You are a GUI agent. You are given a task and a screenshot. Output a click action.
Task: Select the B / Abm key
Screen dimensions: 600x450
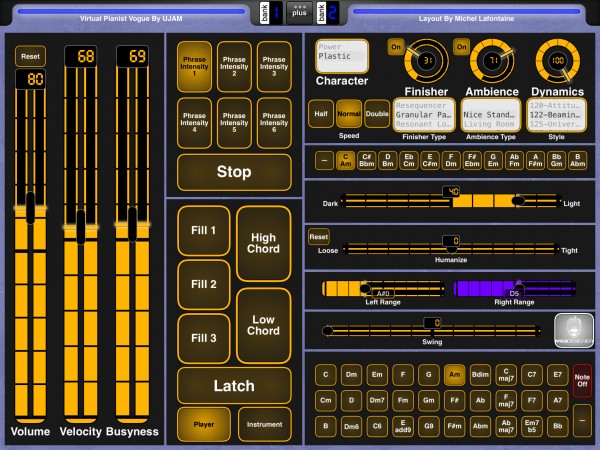(x=577, y=160)
